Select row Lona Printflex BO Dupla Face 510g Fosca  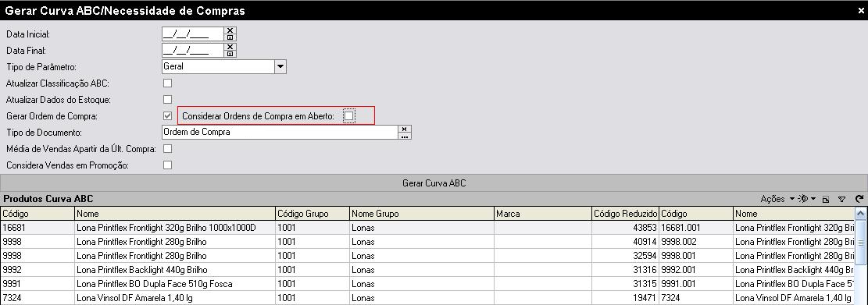point(427,284)
